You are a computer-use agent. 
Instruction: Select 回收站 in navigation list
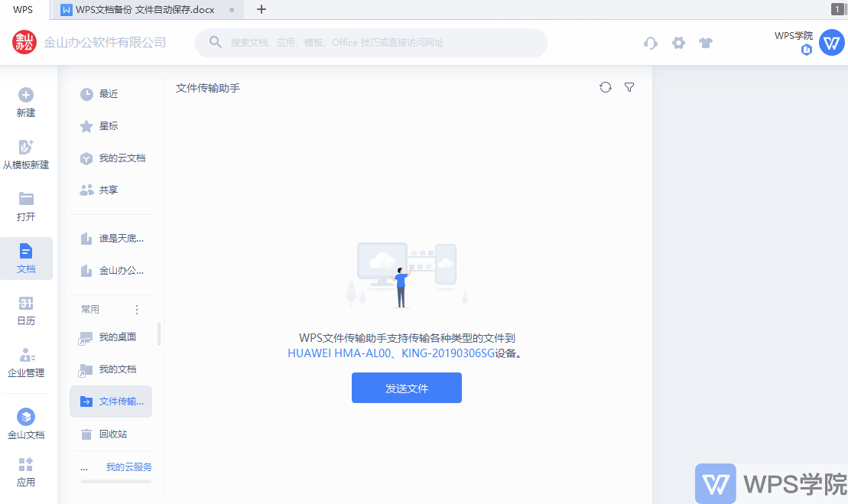pos(112,434)
